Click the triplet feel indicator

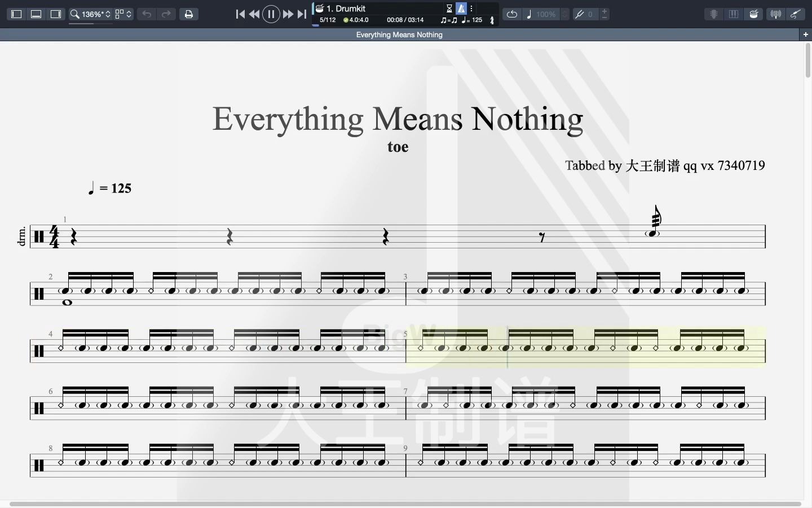[449, 20]
